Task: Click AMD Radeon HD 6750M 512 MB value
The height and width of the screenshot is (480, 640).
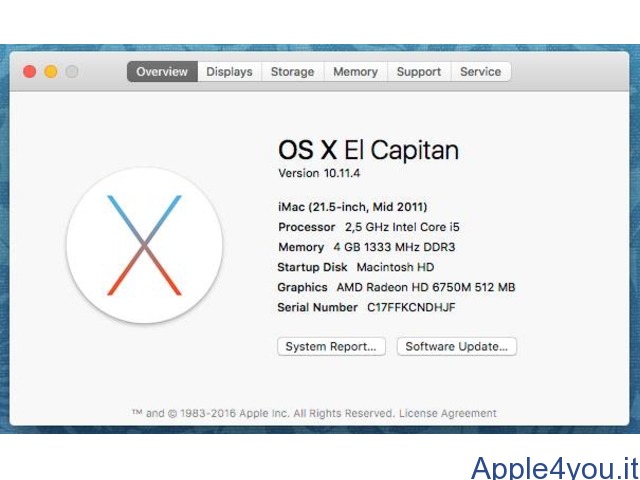Action: click(426, 287)
